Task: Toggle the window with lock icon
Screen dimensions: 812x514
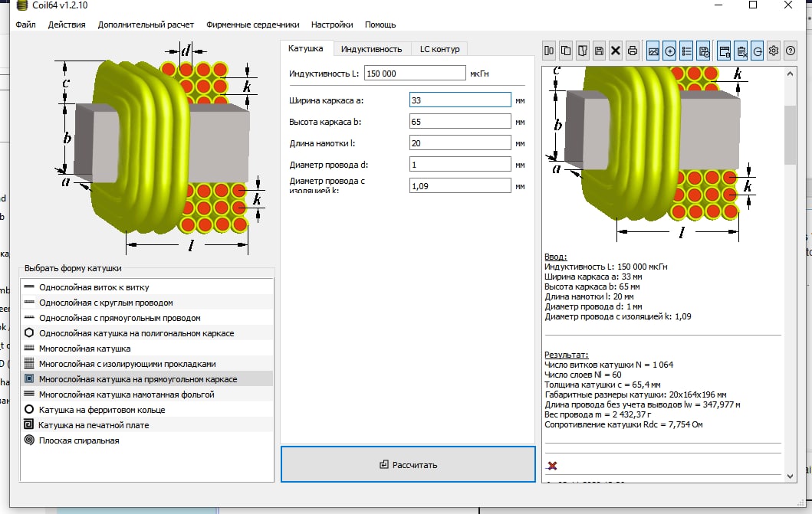Action: point(725,51)
